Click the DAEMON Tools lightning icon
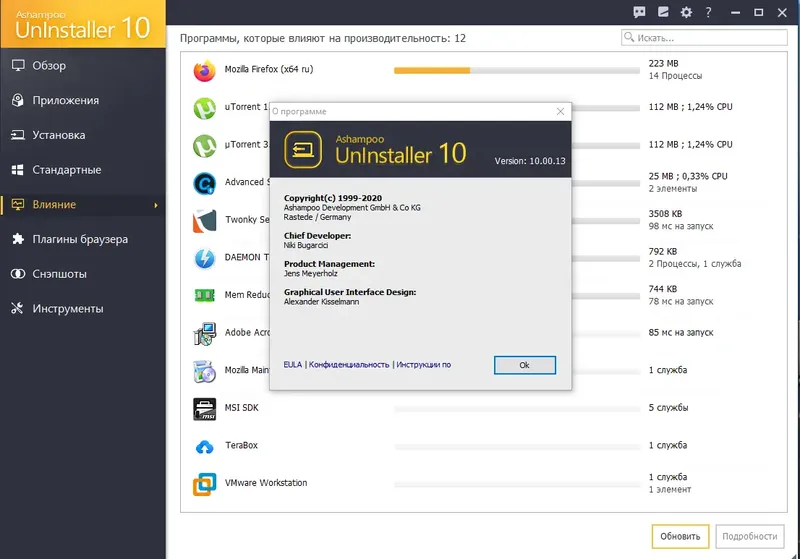This screenshot has height=559, width=800. point(205,259)
